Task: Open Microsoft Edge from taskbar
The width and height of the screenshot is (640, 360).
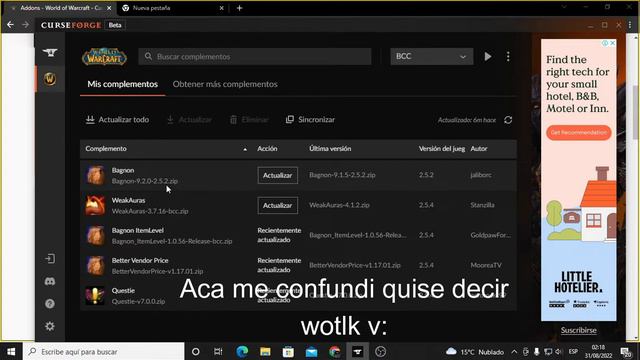Action: 242,351
